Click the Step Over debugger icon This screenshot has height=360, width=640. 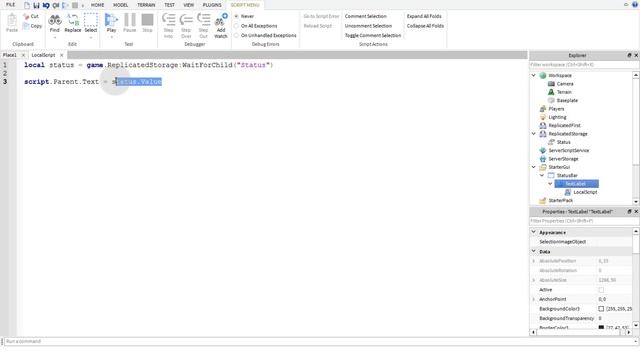point(186,20)
